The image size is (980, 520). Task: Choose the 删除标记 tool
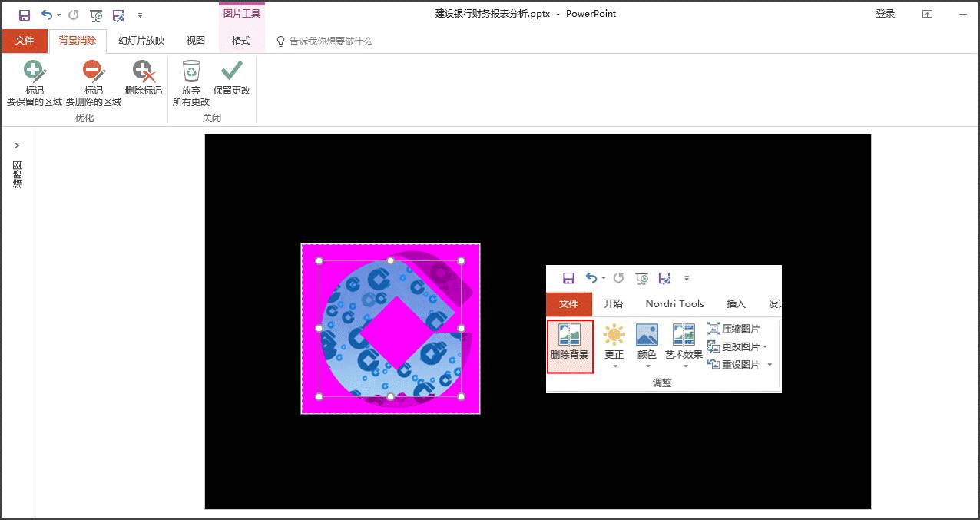144,78
